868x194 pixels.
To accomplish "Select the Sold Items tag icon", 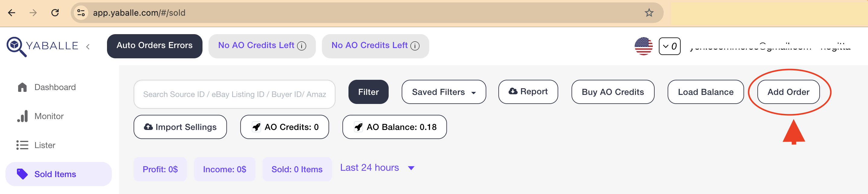I will [x=22, y=174].
